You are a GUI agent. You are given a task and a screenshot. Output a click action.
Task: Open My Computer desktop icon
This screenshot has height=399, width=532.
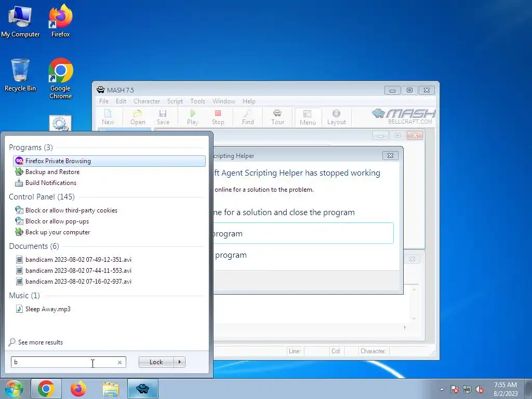[x=20, y=21]
